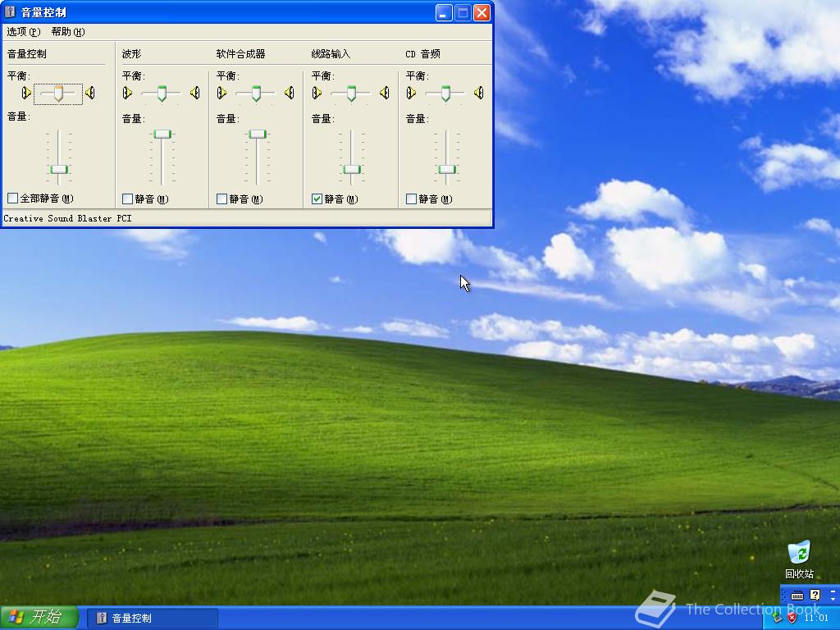Screen dimensions: 840x630
Task: Click right speaker icon under 音量控制 balance
Action: (90, 94)
